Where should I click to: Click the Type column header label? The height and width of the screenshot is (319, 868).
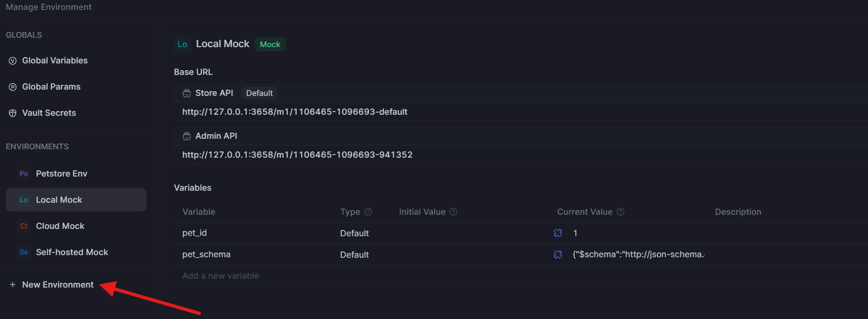click(x=350, y=212)
